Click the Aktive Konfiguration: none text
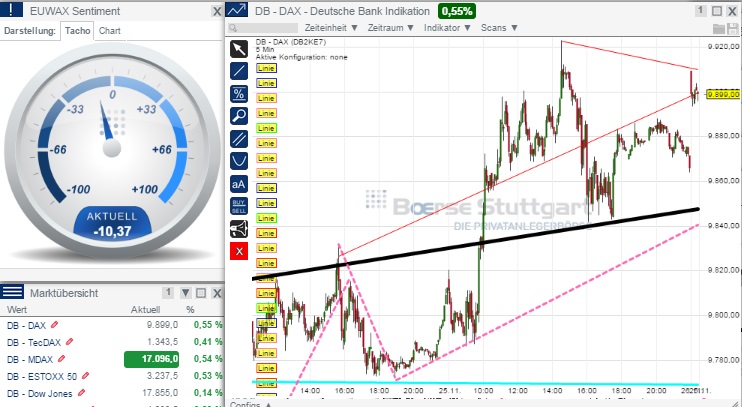Screen dimensions: 742x407 [301, 57]
